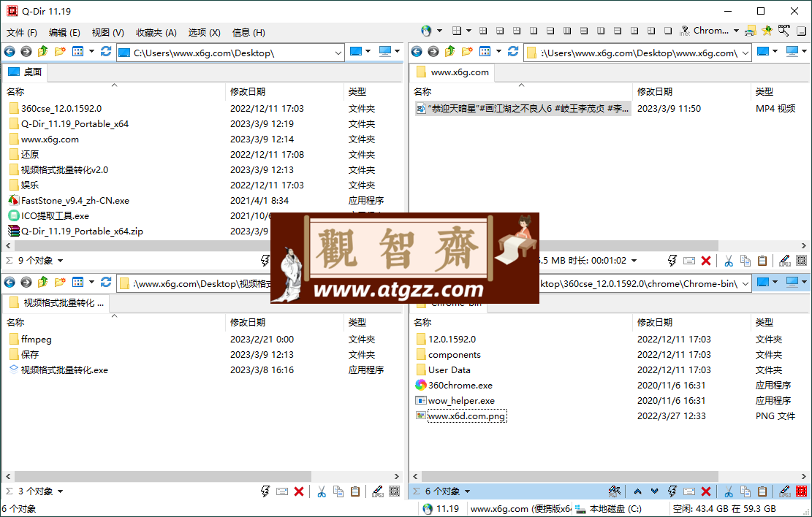Open view-mode dropdown arrow in Desktop pane

pyautogui.click(x=91, y=51)
